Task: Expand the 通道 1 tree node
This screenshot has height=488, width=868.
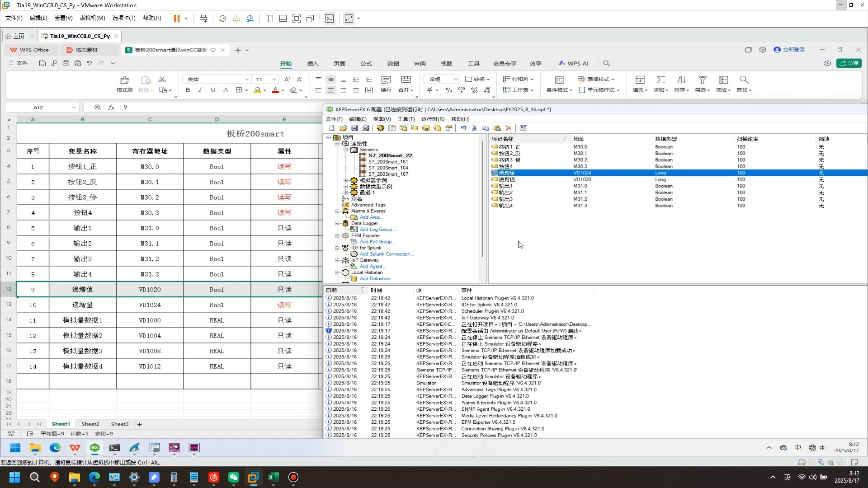Action: click(346, 192)
